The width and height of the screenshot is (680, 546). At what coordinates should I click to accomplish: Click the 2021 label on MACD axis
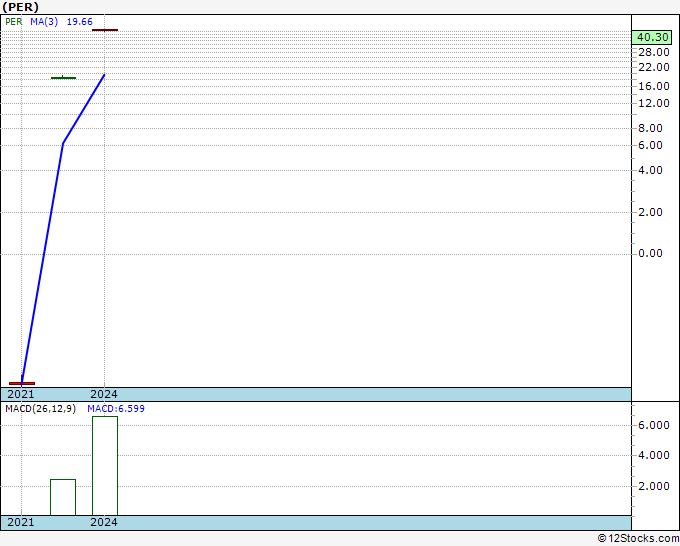[x=20, y=522]
